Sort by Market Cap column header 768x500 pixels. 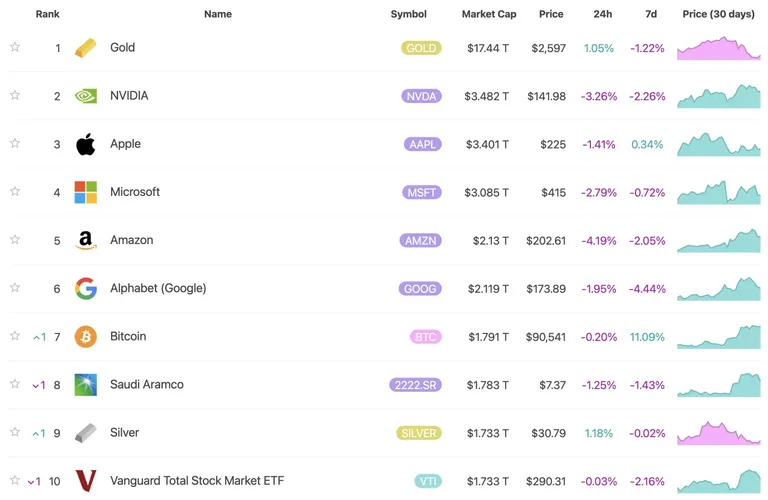click(489, 14)
